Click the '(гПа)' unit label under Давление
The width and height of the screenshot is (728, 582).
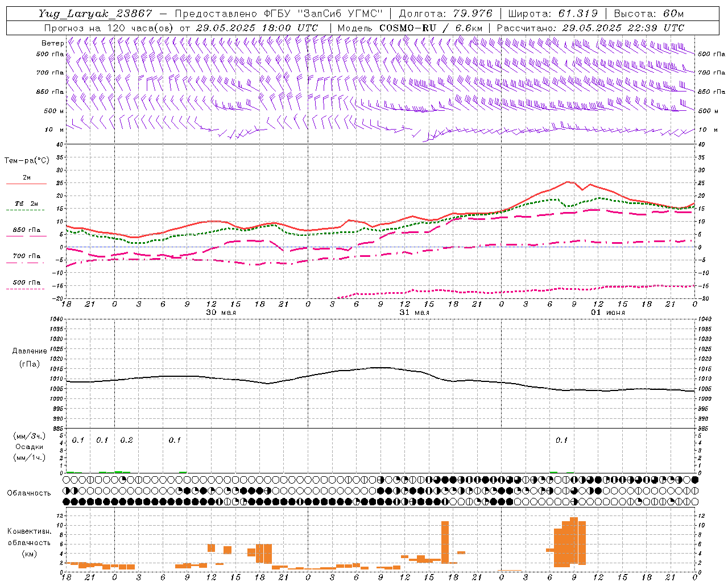click(28, 364)
